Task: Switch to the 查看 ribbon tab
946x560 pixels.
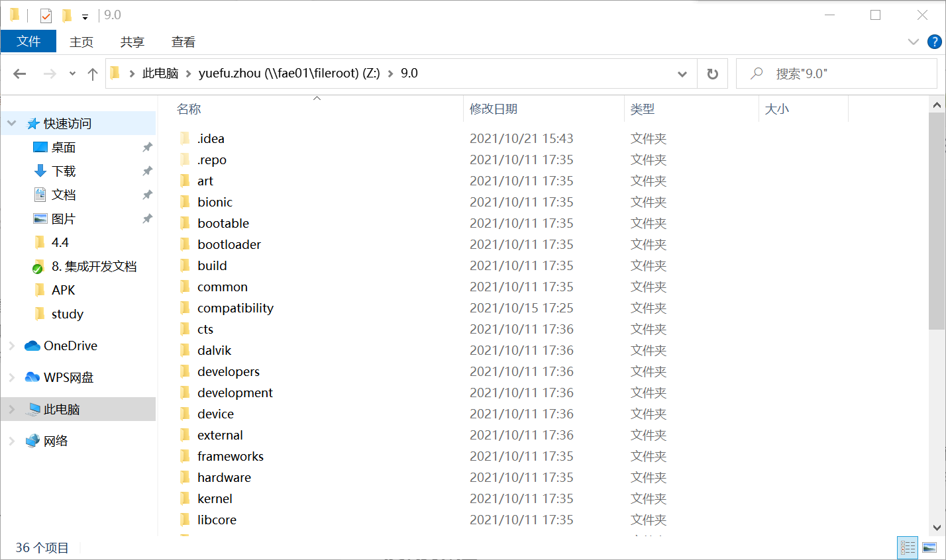Action: tap(184, 42)
